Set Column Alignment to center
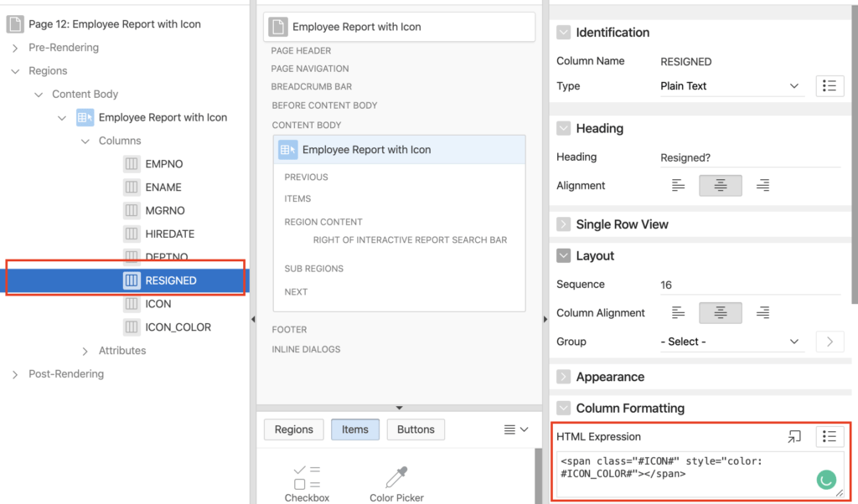 (x=720, y=312)
